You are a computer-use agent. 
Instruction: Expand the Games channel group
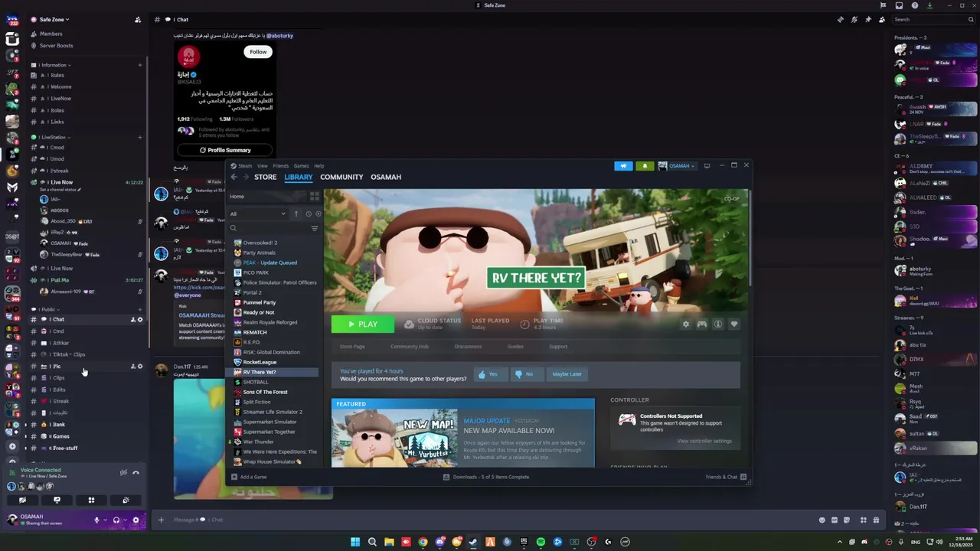[x=26, y=436]
